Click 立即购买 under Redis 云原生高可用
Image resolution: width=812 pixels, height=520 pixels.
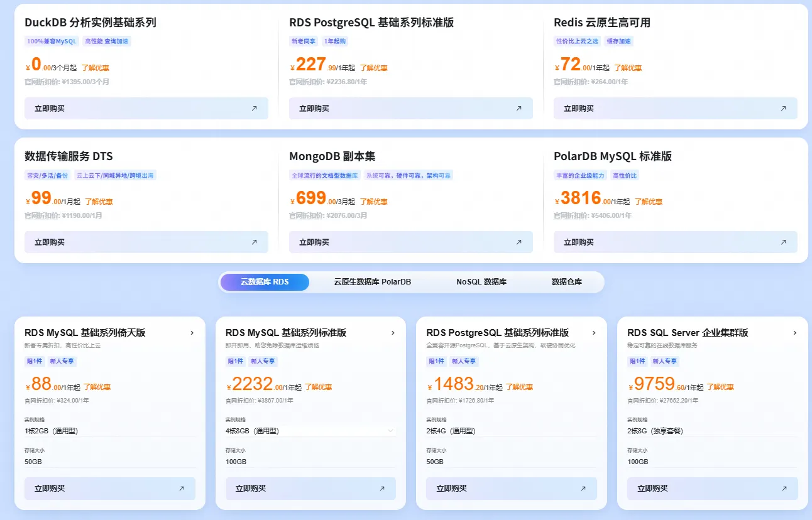[676, 108]
